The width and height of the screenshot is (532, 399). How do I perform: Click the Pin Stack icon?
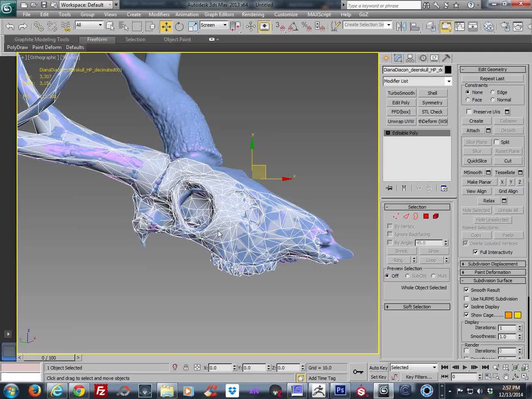(389, 188)
